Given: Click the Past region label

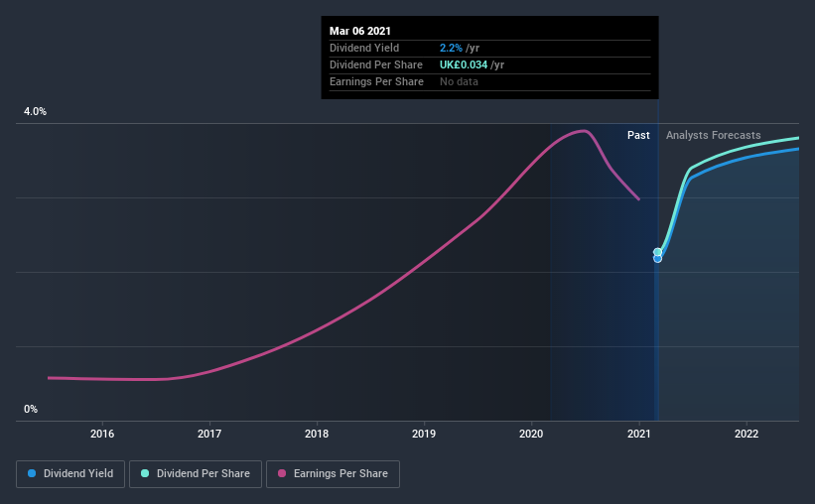Looking at the screenshot, I should coord(638,135).
